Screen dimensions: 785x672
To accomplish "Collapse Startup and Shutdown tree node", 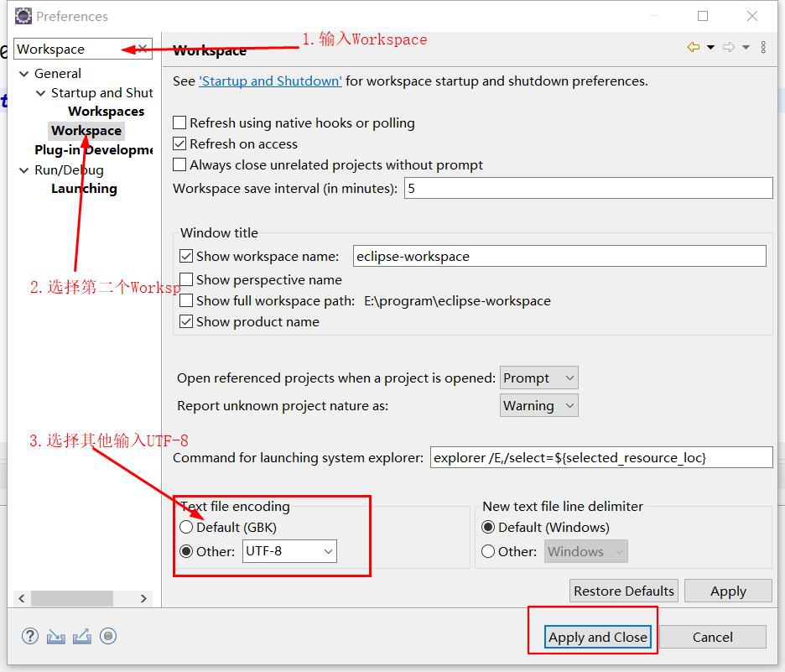I will (x=40, y=93).
